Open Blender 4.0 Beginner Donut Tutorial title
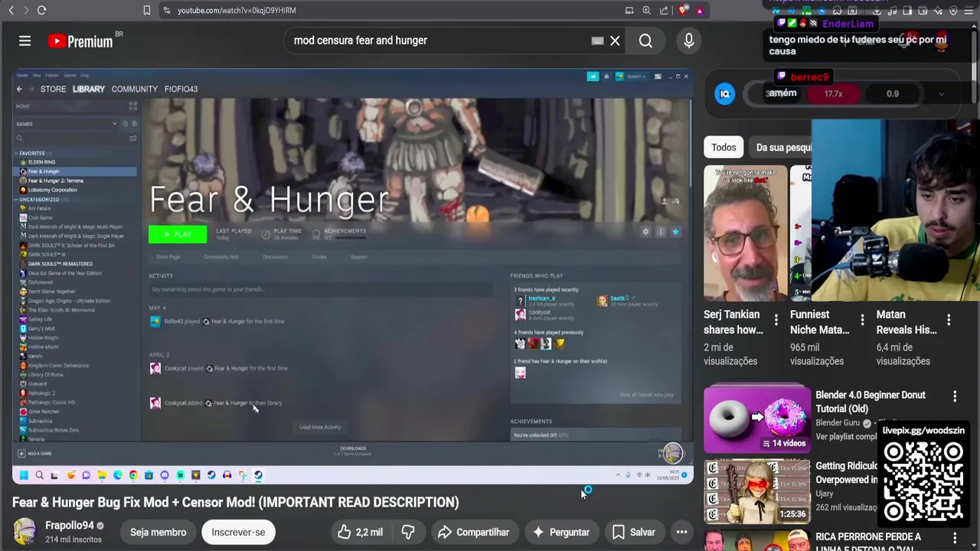The width and height of the screenshot is (980, 551). point(870,402)
